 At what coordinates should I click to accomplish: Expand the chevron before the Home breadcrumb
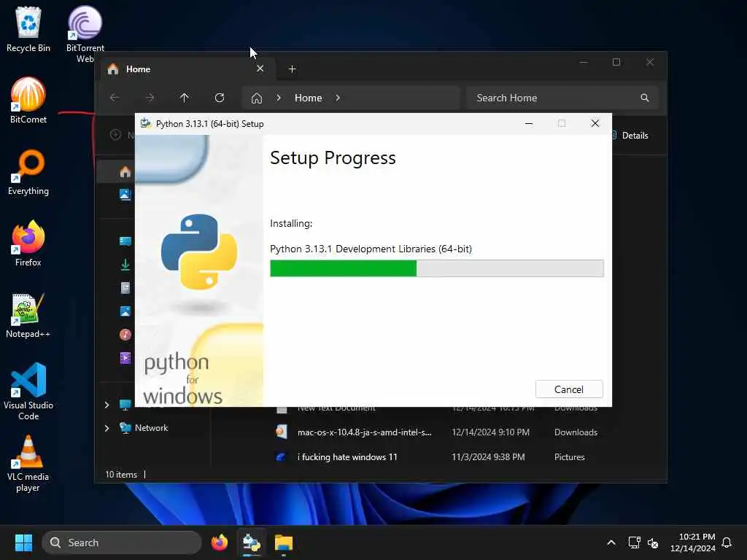(x=279, y=98)
